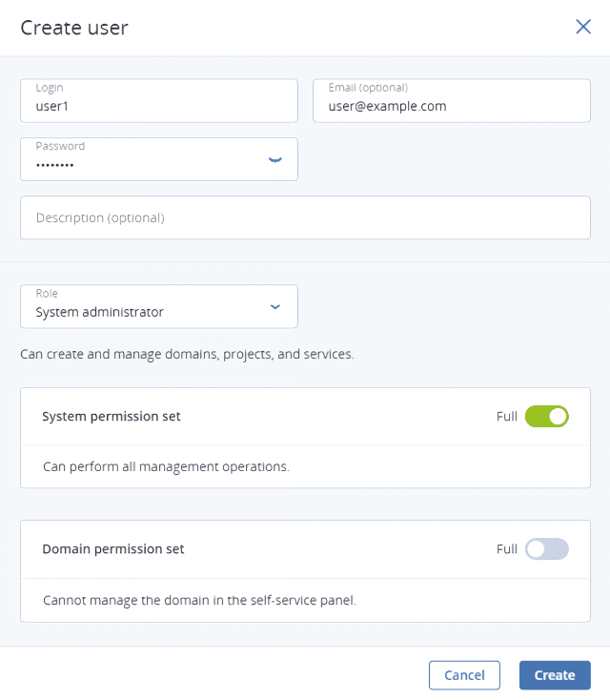
Task: Click the Role dropdown chevron arrow
Action: click(275, 307)
